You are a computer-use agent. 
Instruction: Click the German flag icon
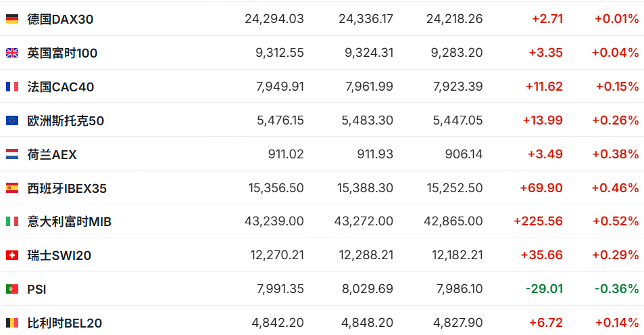click(x=12, y=19)
